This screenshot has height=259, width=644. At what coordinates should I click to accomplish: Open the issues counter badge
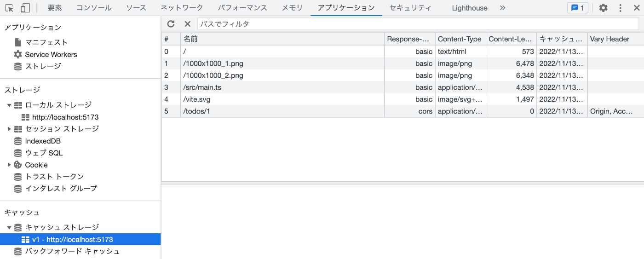tap(577, 8)
